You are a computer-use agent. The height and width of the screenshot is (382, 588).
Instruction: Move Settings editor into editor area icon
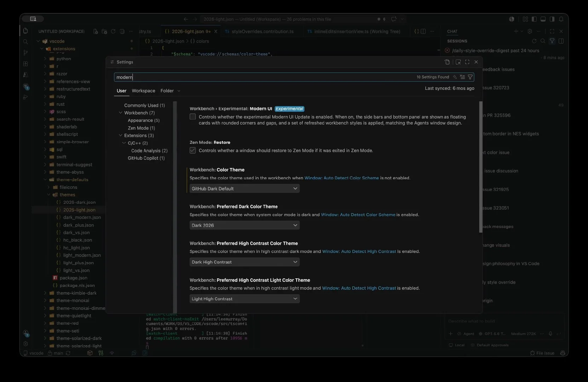tap(458, 62)
